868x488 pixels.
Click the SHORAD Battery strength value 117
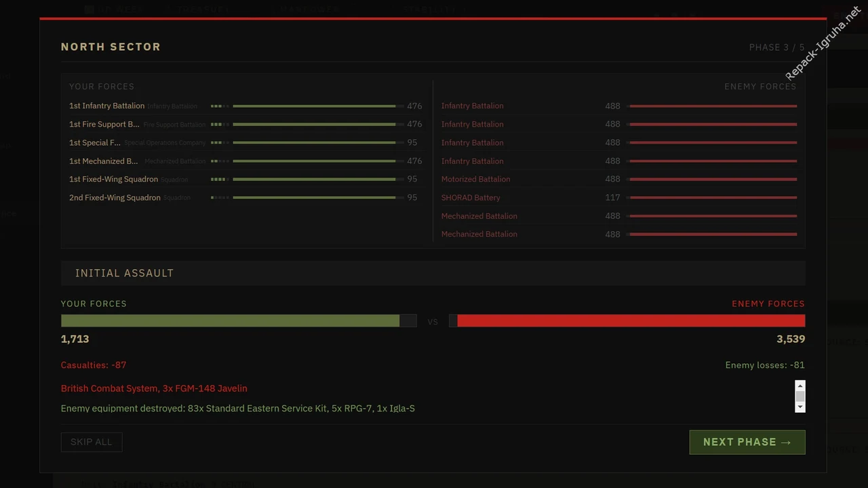(612, 197)
